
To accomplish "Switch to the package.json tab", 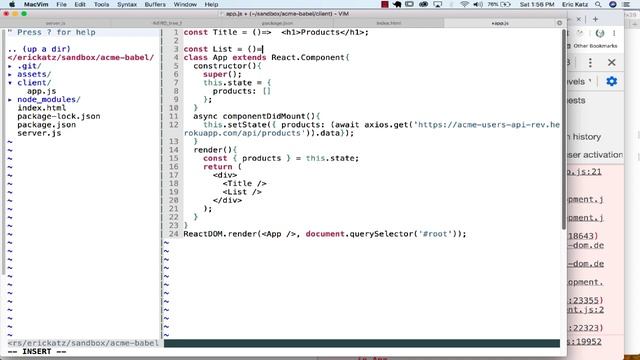I will (277, 23).
